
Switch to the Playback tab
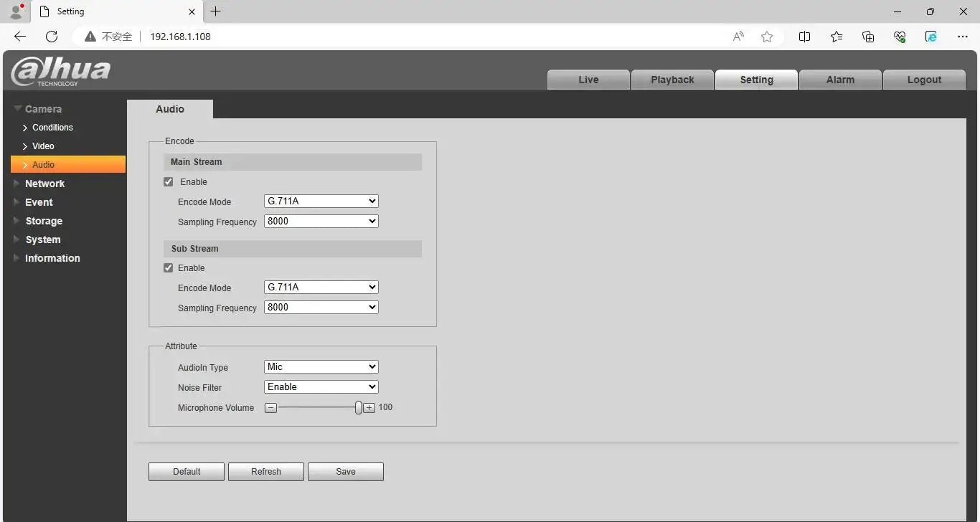coord(672,80)
